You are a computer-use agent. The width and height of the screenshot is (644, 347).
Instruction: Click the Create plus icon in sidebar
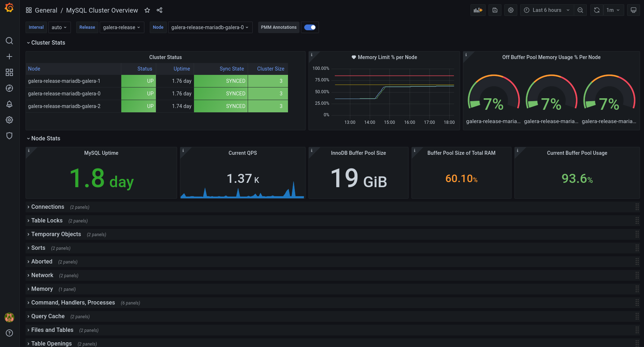pos(9,57)
